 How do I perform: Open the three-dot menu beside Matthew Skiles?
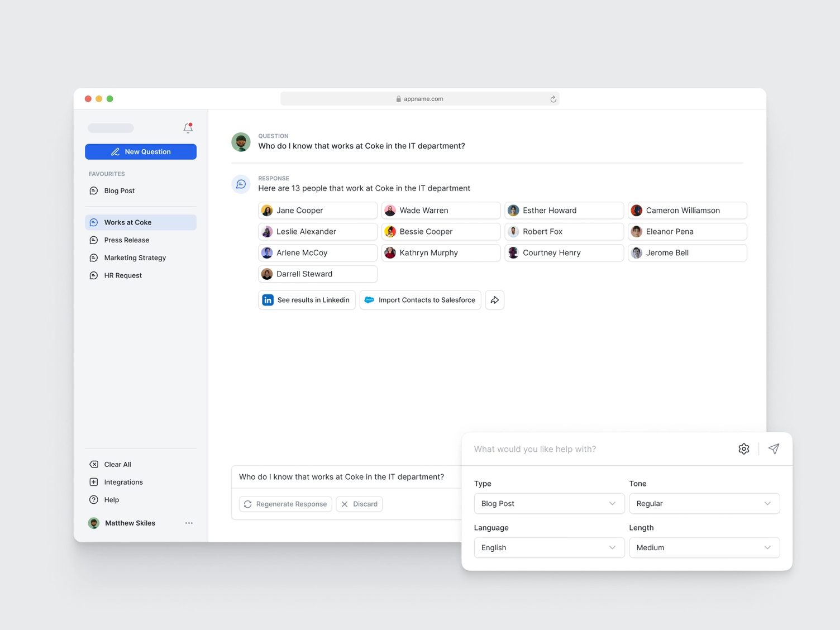click(x=189, y=523)
